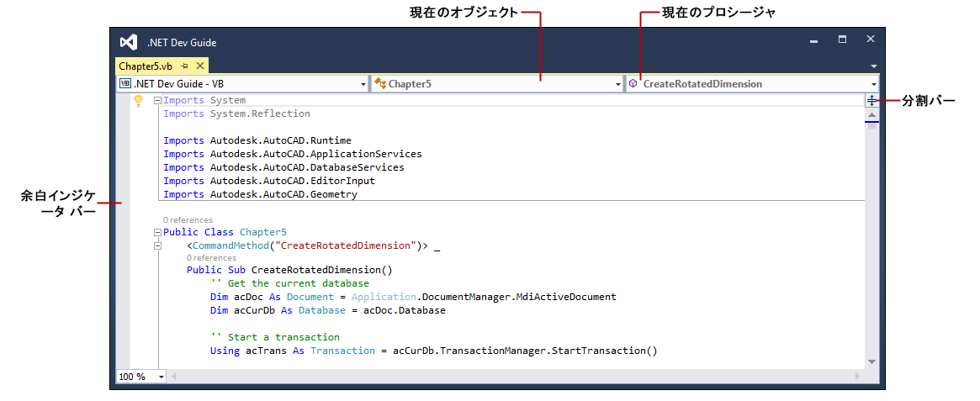Click the margin indicator bar
Viewport: 980px width, 401px height.
(x=124, y=230)
